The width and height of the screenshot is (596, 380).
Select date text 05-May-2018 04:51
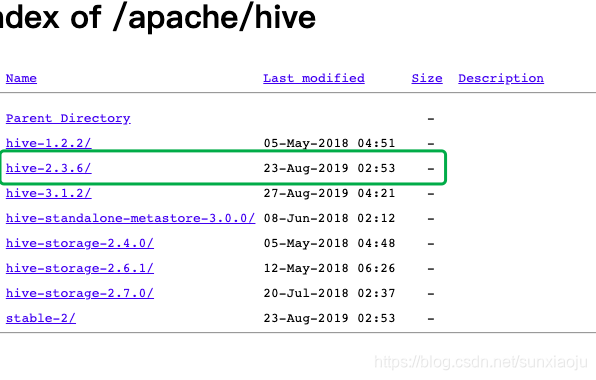330,143
